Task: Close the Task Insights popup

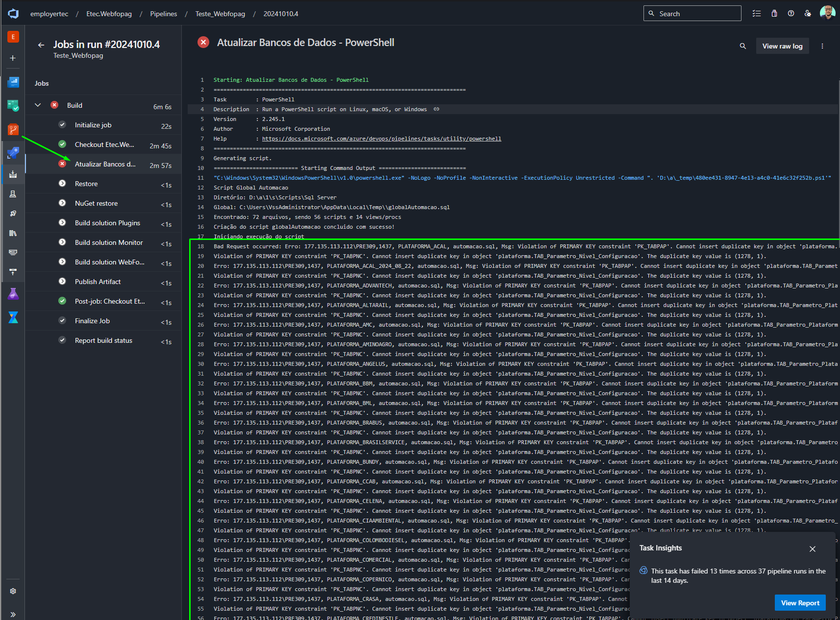Action: [x=813, y=549]
